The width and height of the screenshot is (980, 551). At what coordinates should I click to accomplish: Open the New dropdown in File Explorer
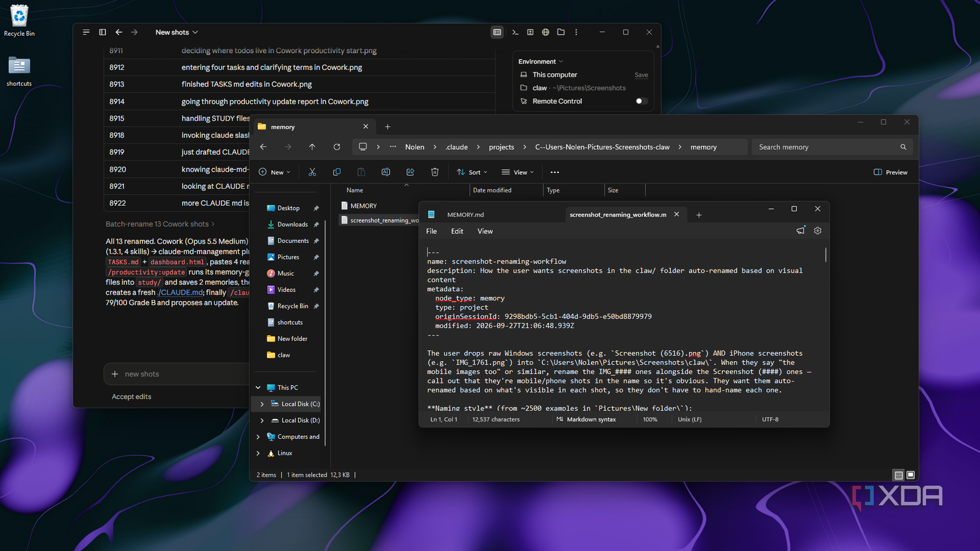[274, 172]
